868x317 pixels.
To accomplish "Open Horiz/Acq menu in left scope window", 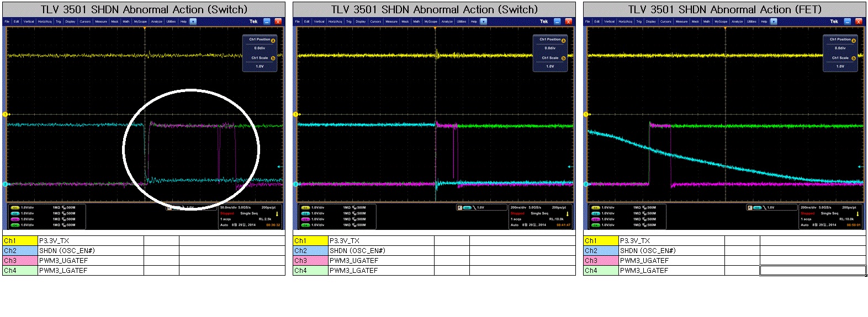I will pos(44,22).
